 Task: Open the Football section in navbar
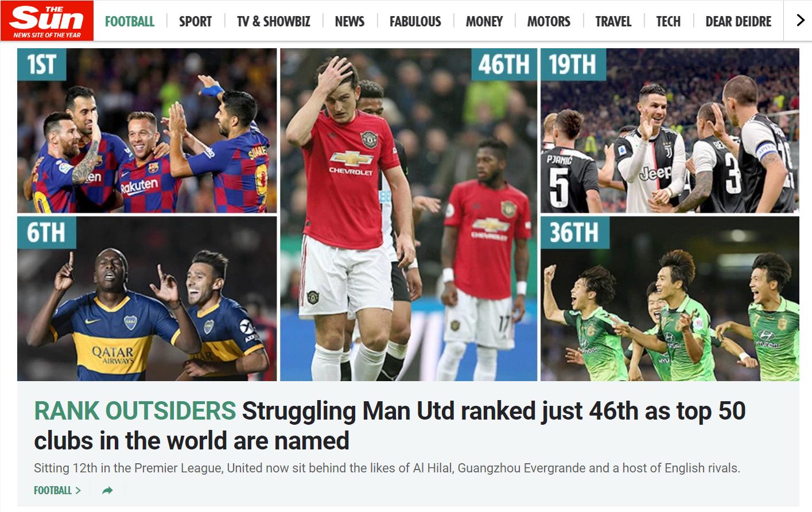130,21
